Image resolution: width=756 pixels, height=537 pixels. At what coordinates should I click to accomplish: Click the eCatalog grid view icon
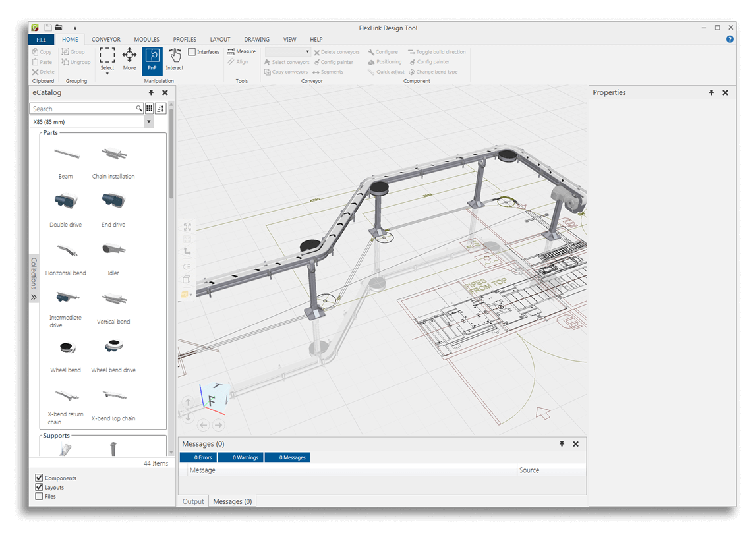[x=150, y=109]
